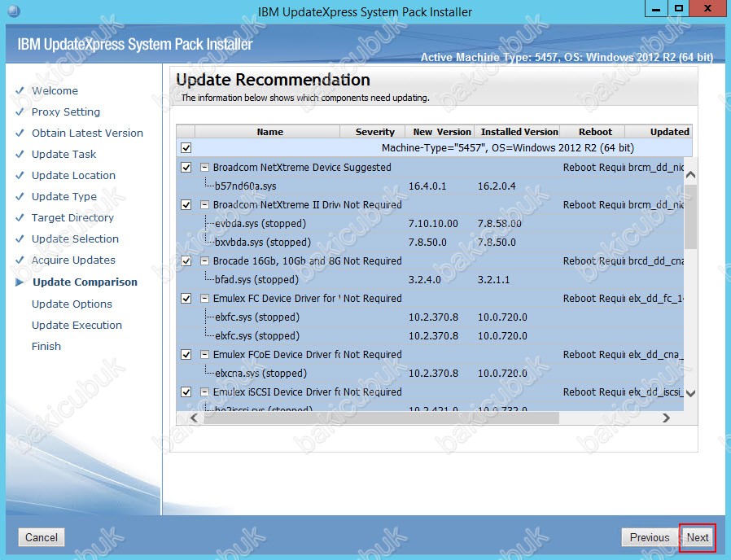Close the IBM UpdateXpress installer window

(707, 9)
